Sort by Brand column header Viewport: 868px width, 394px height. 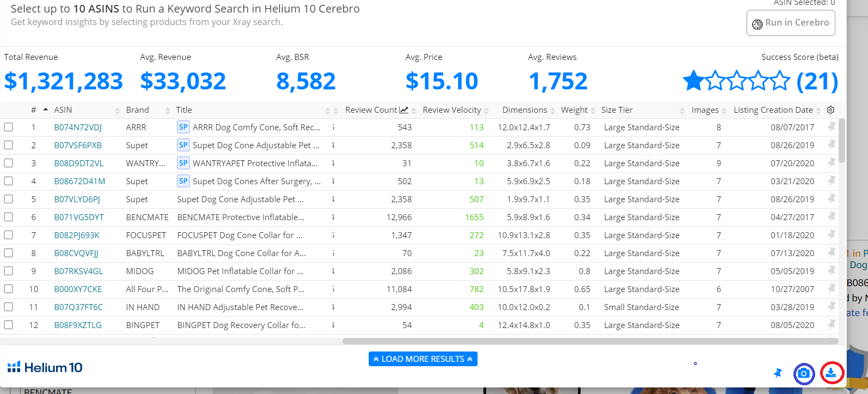[x=137, y=110]
